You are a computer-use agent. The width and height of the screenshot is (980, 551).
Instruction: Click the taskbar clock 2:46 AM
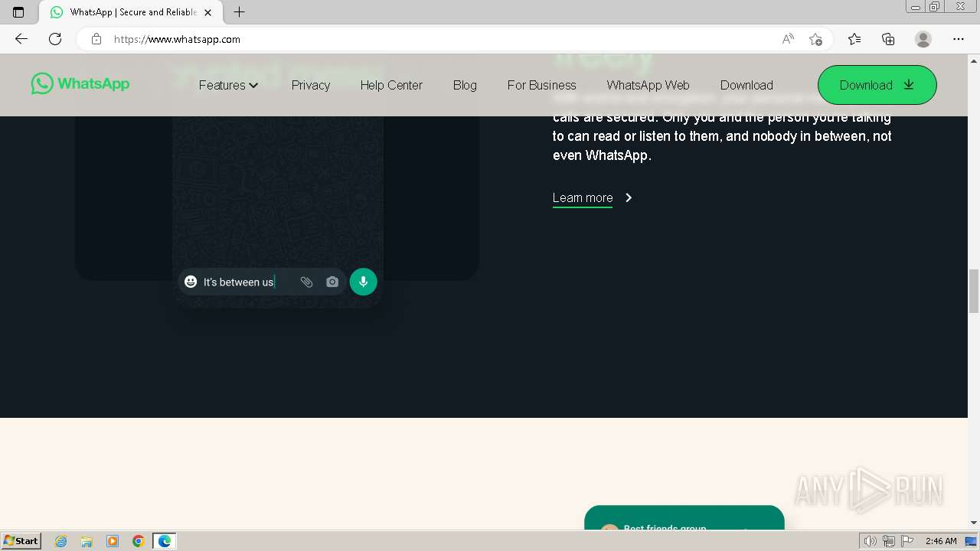pos(941,541)
